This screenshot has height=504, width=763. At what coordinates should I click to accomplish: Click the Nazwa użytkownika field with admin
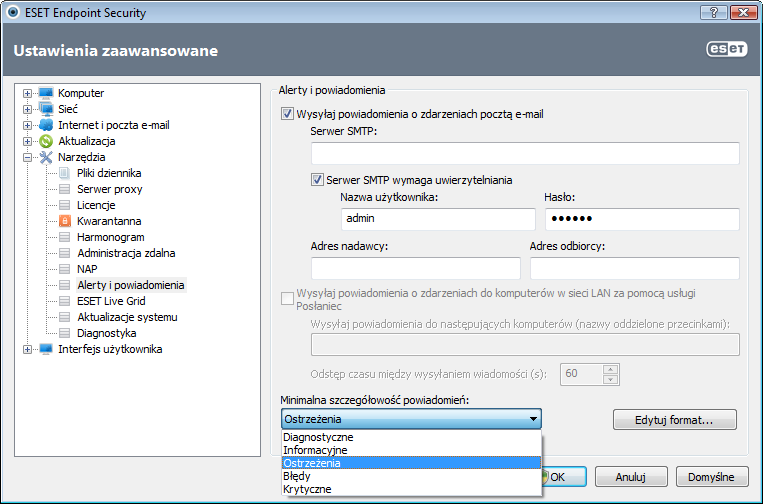438,219
